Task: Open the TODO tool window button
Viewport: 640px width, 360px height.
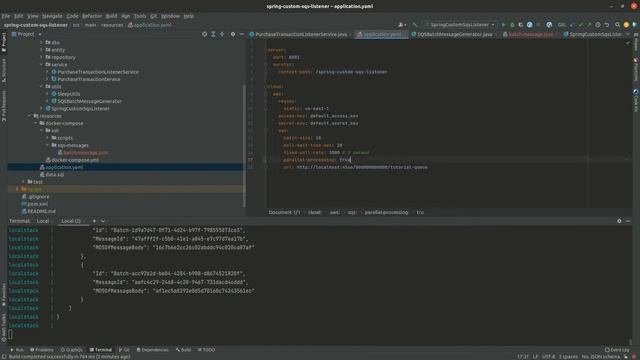Action: pyautogui.click(x=206, y=350)
